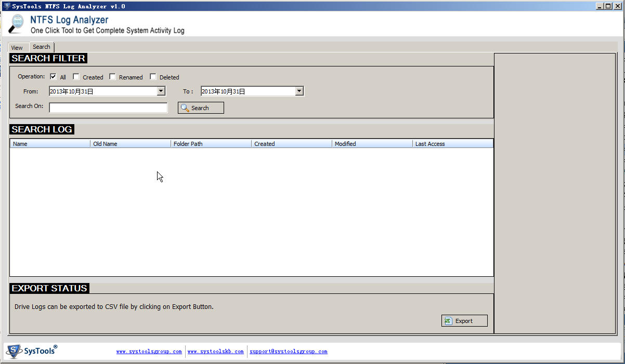Select the Search tab

pyautogui.click(x=42, y=47)
